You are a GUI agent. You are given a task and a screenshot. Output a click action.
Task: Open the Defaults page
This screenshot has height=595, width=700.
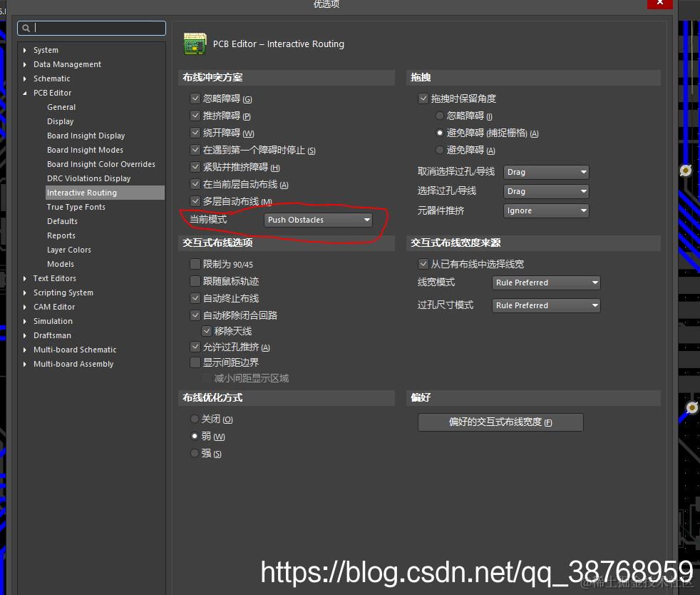point(62,222)
